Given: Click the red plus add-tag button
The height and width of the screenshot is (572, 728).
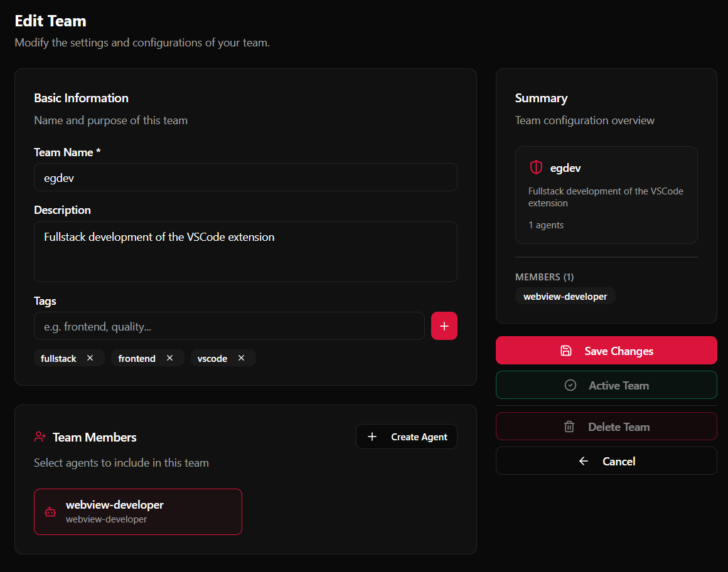Looking at the screenshot, I should pos(444,326).
